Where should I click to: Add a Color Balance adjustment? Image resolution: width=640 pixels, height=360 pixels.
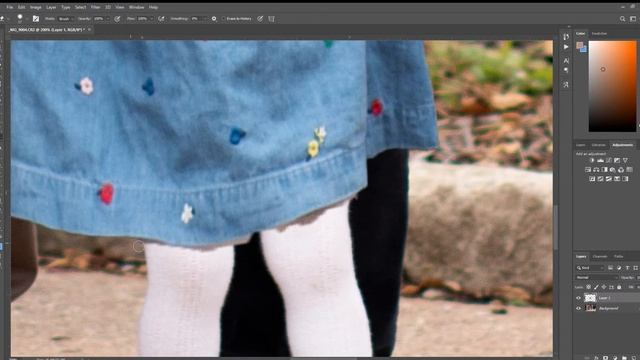point(596,169)
